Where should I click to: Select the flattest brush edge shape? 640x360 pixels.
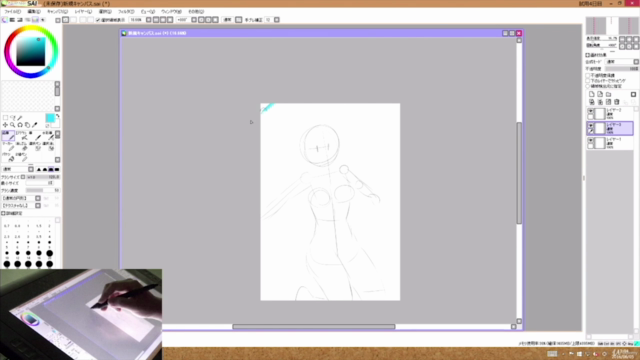pyautogui.click(x=57, y=169)
